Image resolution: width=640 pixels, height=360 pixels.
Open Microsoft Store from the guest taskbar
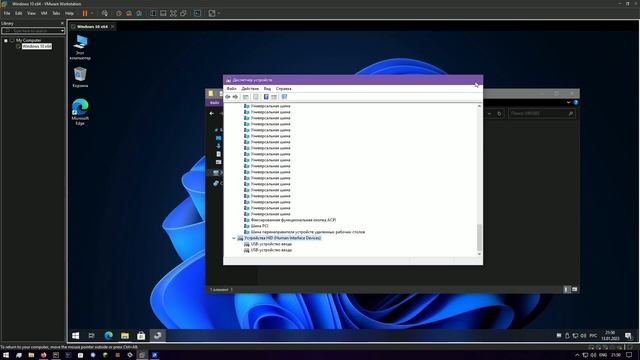(141, 336)
